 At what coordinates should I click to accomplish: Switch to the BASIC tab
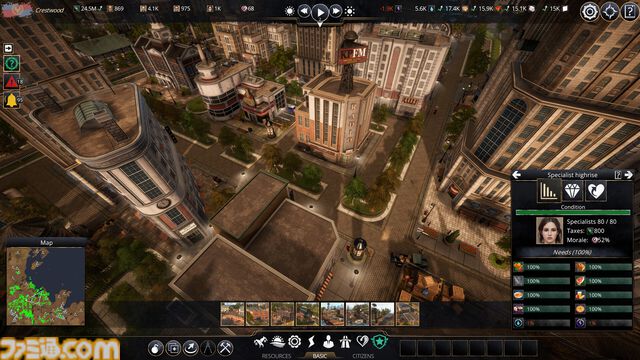(320, 356)
